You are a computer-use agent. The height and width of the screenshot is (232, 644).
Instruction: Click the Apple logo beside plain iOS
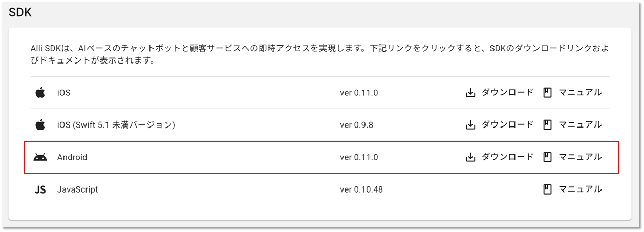point(40,93)
